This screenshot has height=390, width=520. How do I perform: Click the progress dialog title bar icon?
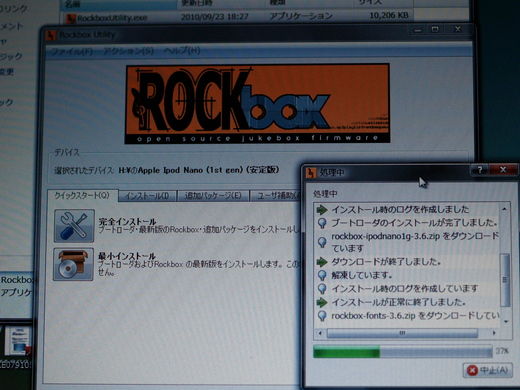pyautogui.click(x=311, y=173)
